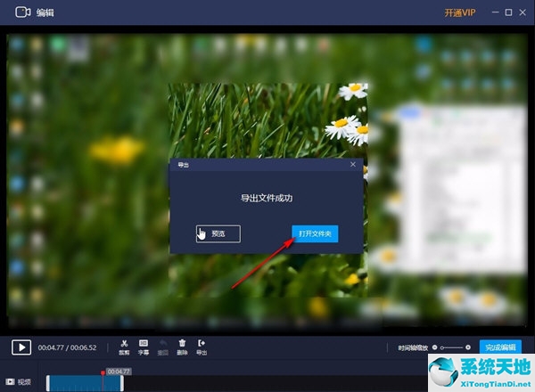Click the 打开文件夹 button in export dialog
535x392 pixels.
click(x=315, y=233)
